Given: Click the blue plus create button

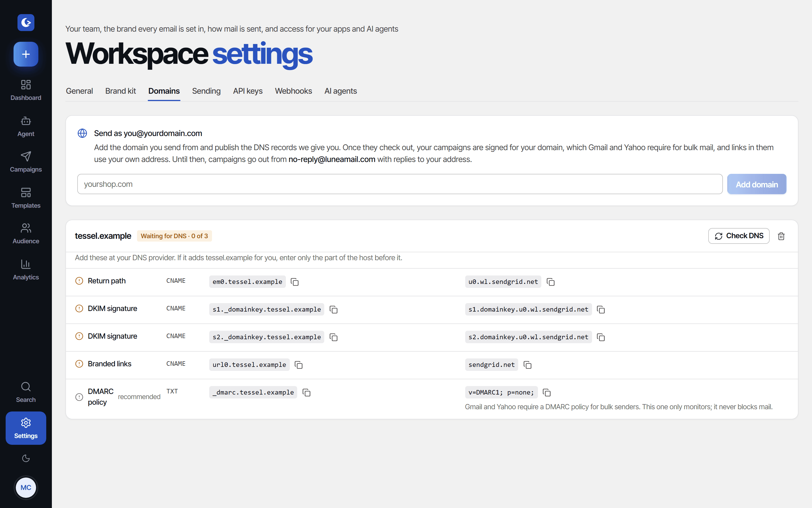Looking at the screenshot, I should coord(26,54).
